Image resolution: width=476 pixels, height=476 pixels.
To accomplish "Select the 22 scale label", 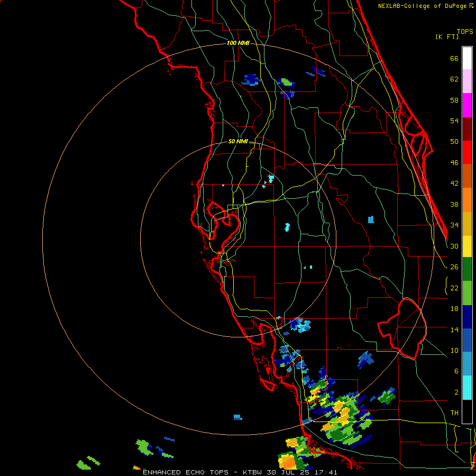I will [454, 288].
